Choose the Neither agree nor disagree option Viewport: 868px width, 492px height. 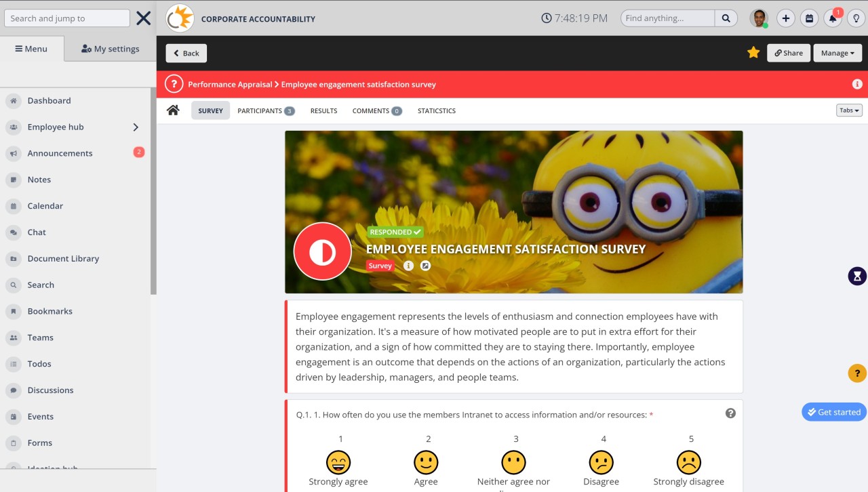(x=513, y=463)
